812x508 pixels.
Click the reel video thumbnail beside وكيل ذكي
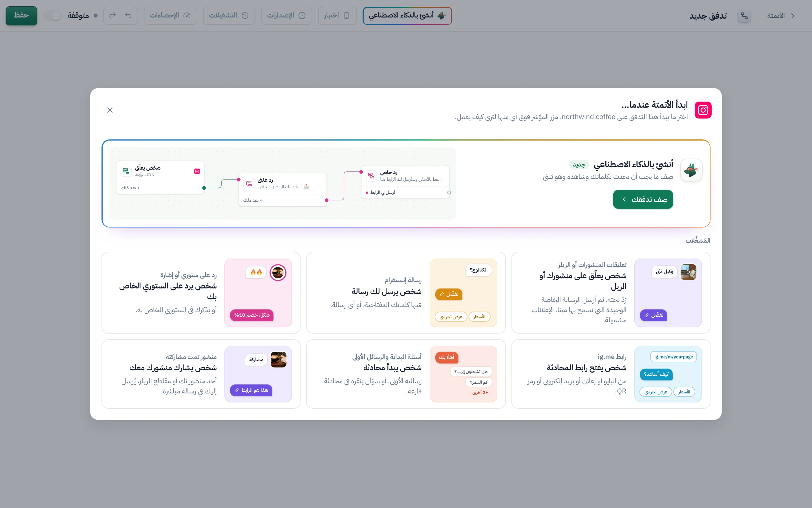(688, 272)
